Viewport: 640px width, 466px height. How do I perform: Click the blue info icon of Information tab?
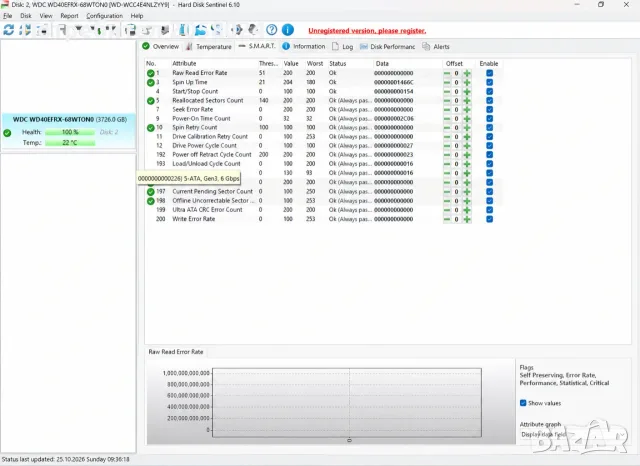[x=286, y=46]
